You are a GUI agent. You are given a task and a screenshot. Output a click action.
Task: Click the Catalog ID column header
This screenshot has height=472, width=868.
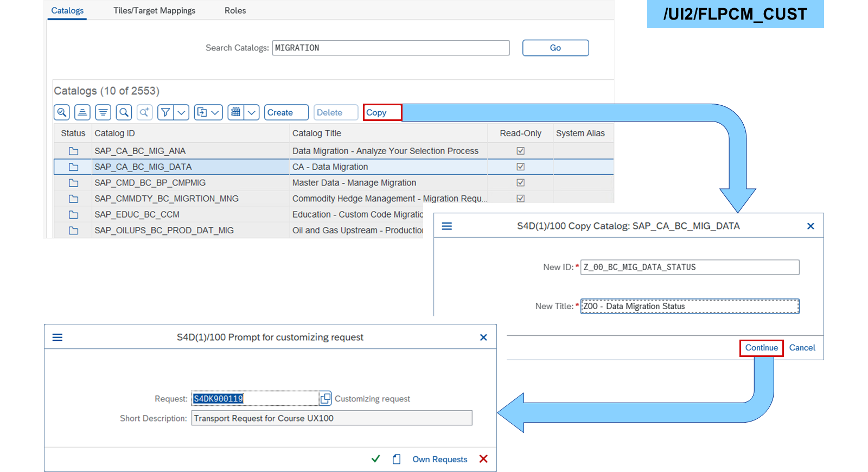click(x=190, y=133)
